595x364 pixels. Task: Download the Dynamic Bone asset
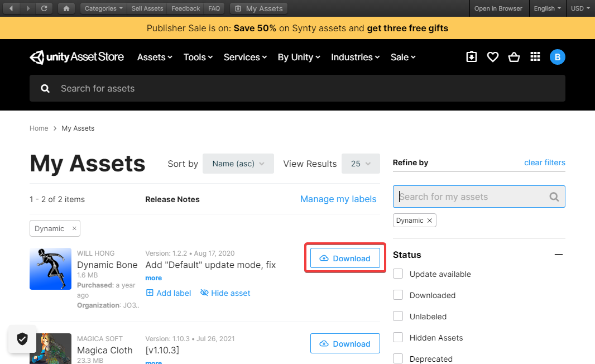point(345,258)
